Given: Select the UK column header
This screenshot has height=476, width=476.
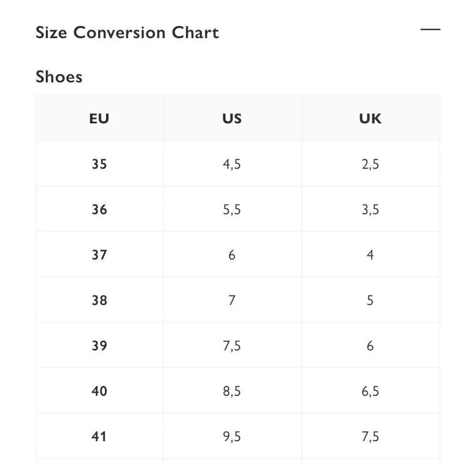Looking at the screenshot, I should [370, 119].
